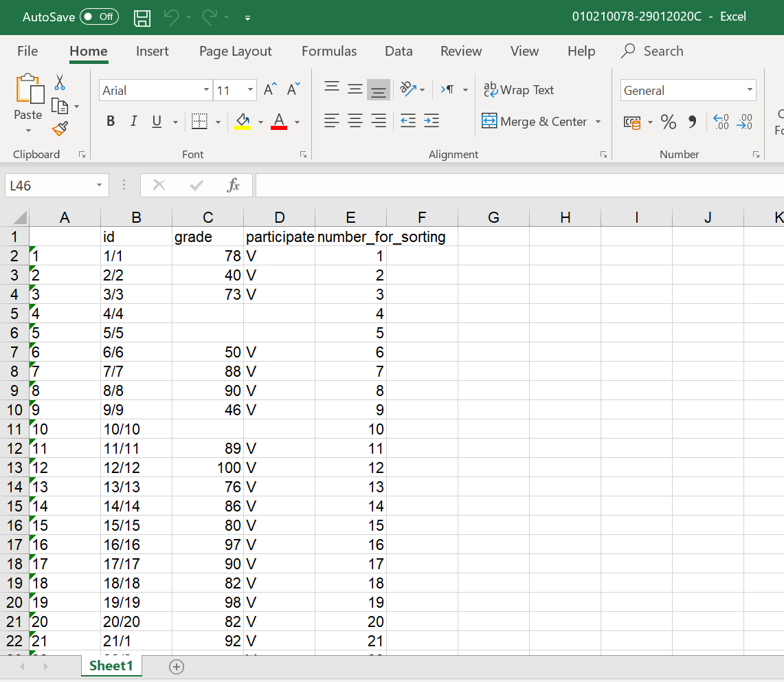This screenshot has width=784, height=682.
Task: Apply yellow Fill Color bucket
Action: pyautogui.click(x=243, y=121)
